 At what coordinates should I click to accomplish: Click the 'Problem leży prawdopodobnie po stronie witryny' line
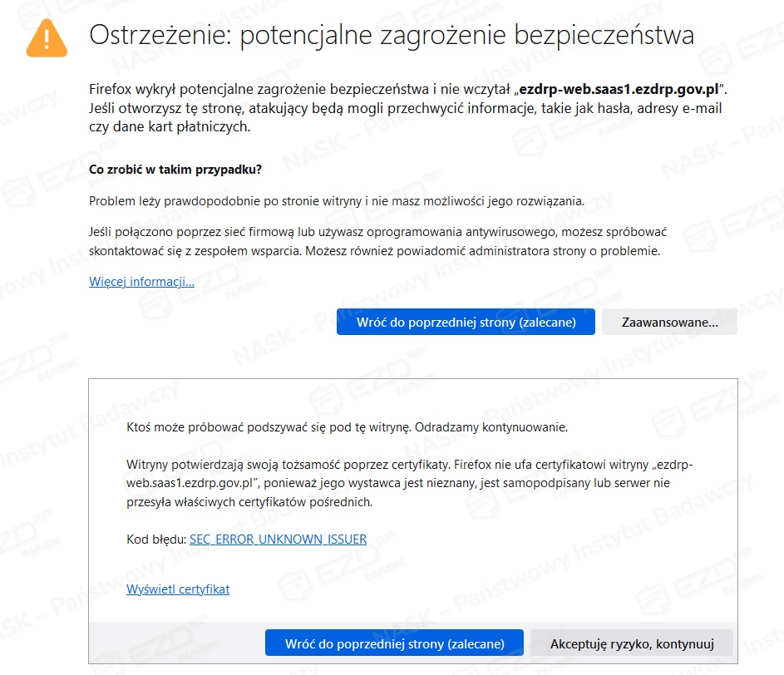(x=337, y=201)
